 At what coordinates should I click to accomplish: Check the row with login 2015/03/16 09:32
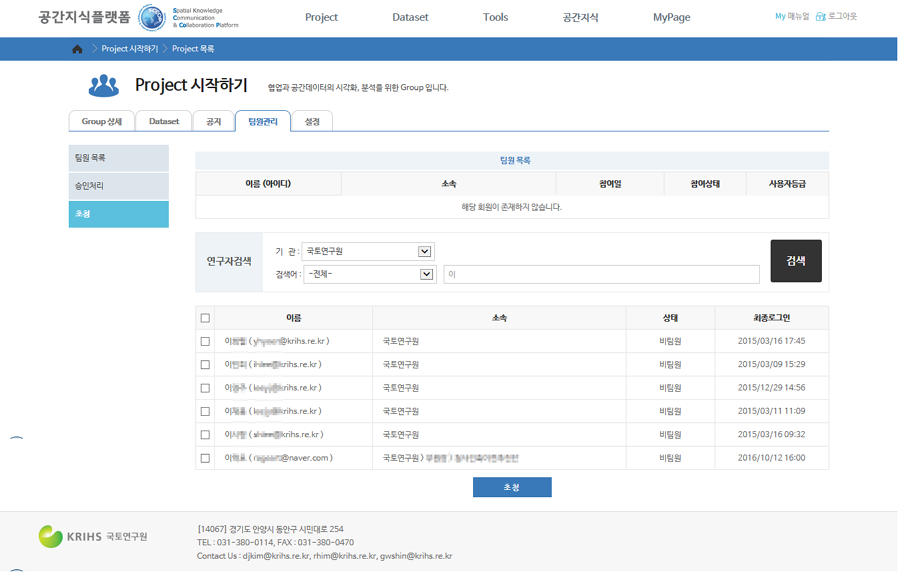tap(205, 435)
